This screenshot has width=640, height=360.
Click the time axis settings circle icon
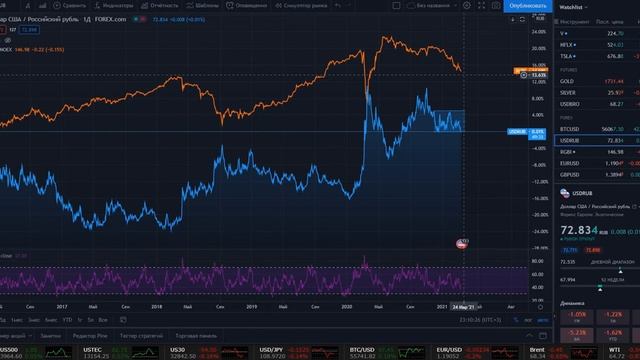tap(540, 307)
